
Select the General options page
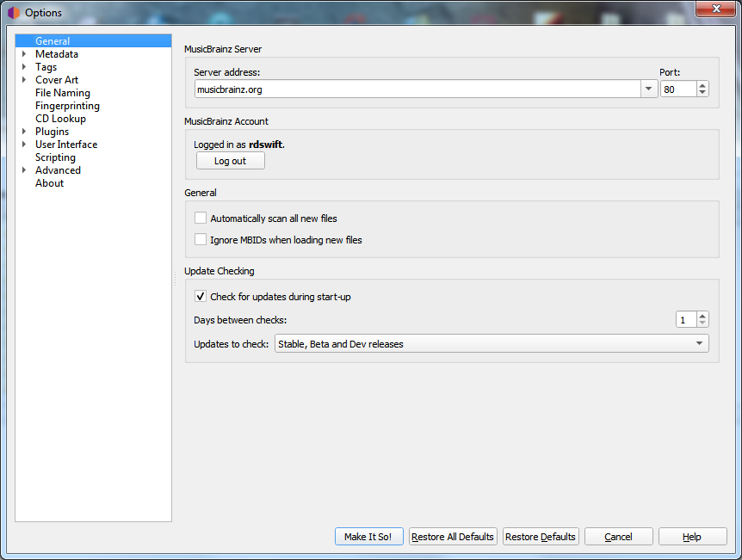click(x=53, y=41)
